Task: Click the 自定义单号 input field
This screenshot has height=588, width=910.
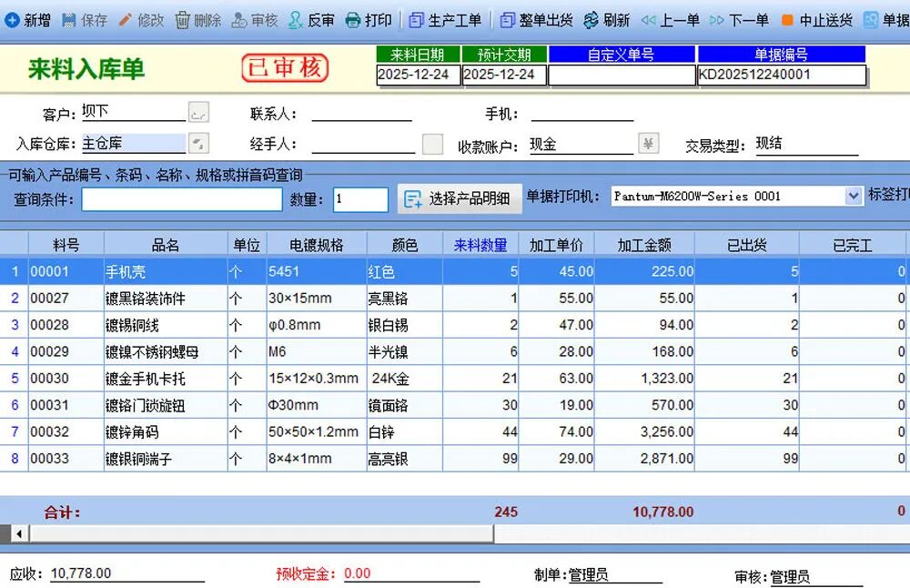Action: 622,75
